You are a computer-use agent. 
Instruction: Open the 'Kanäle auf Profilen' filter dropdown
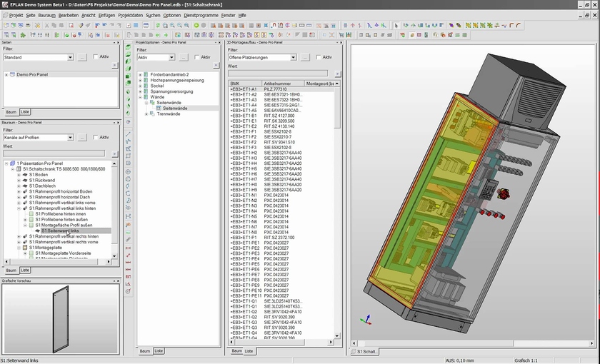click(71, 138)
